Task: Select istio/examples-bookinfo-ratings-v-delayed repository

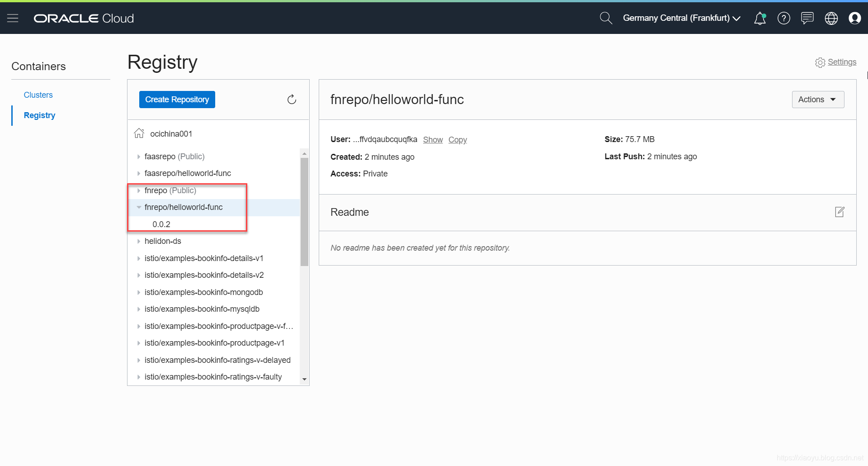Action: tap(217, 360)
